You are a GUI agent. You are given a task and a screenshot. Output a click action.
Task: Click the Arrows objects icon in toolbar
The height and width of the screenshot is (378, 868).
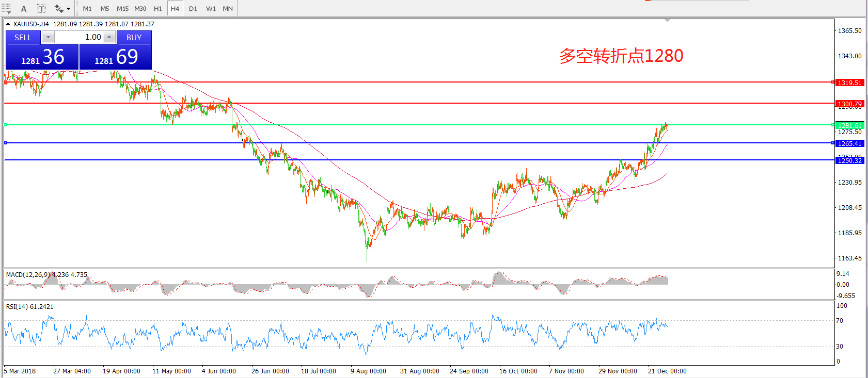59,9
